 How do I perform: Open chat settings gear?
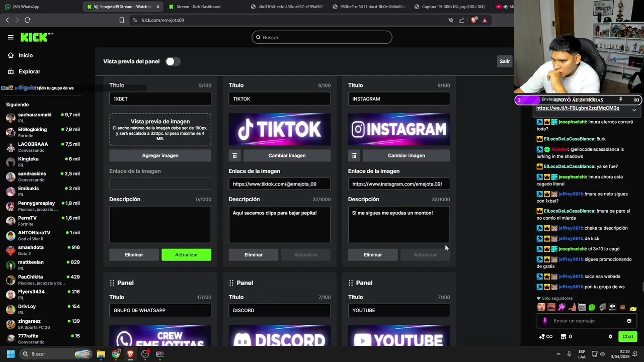[x=610, y=337]
